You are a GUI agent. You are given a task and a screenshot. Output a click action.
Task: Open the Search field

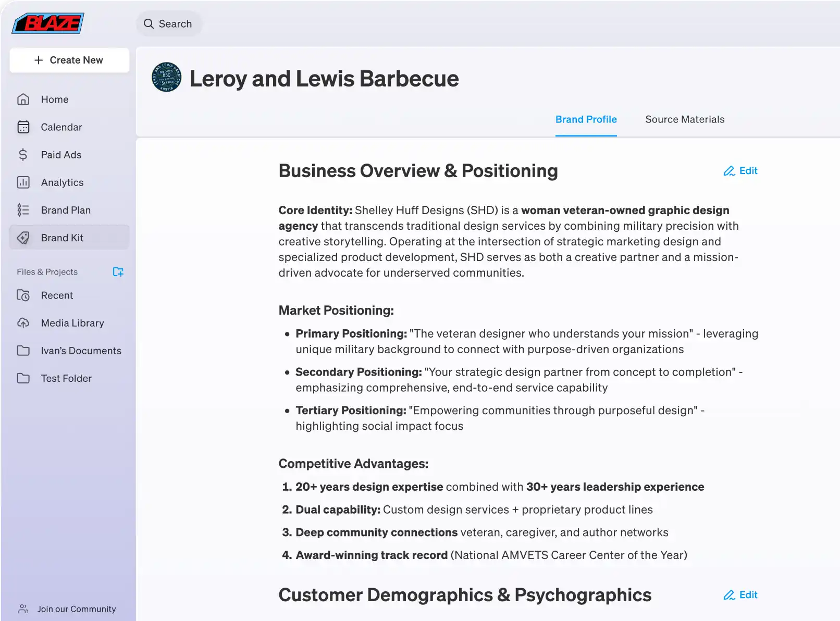[x=169, y=24]
